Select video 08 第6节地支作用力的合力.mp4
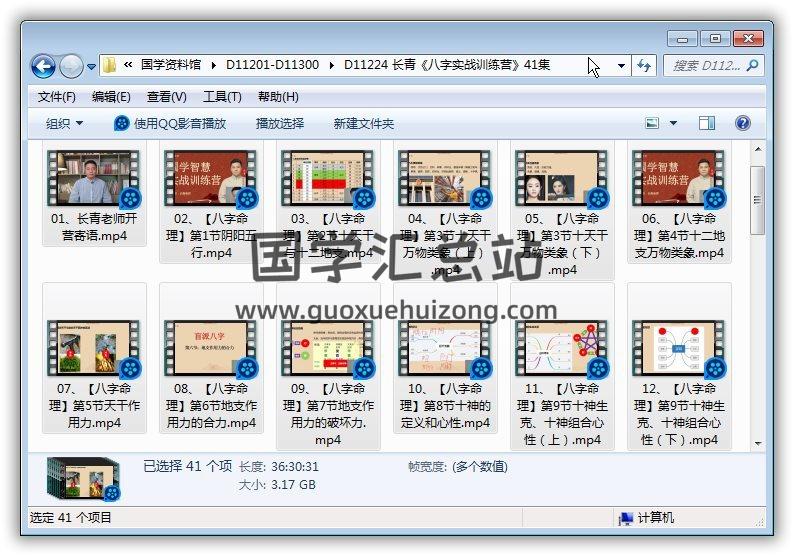Viewport: 794px width, 556px height. click(x=211, y=358)
